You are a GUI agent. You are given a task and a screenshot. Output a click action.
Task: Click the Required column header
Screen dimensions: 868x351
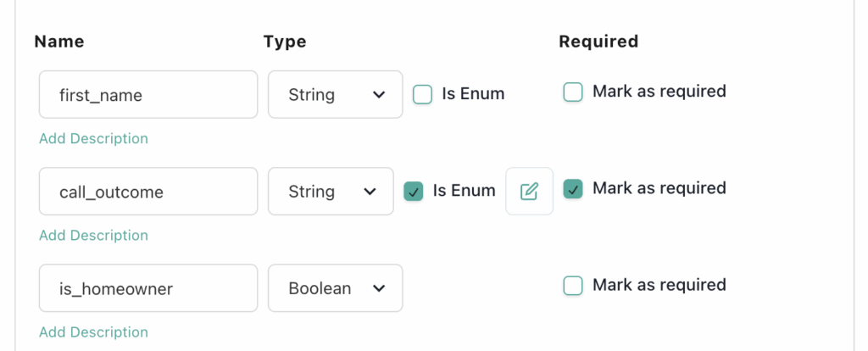(x=598, y=41)
